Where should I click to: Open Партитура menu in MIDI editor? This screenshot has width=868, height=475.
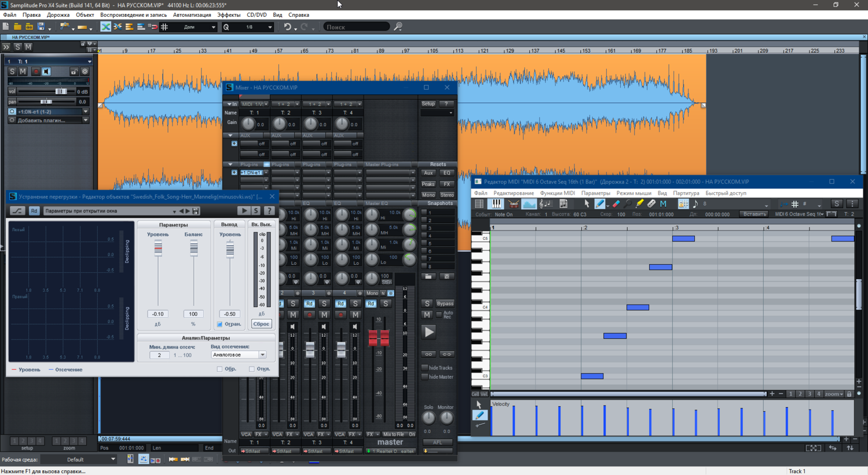tap(686, 193)
